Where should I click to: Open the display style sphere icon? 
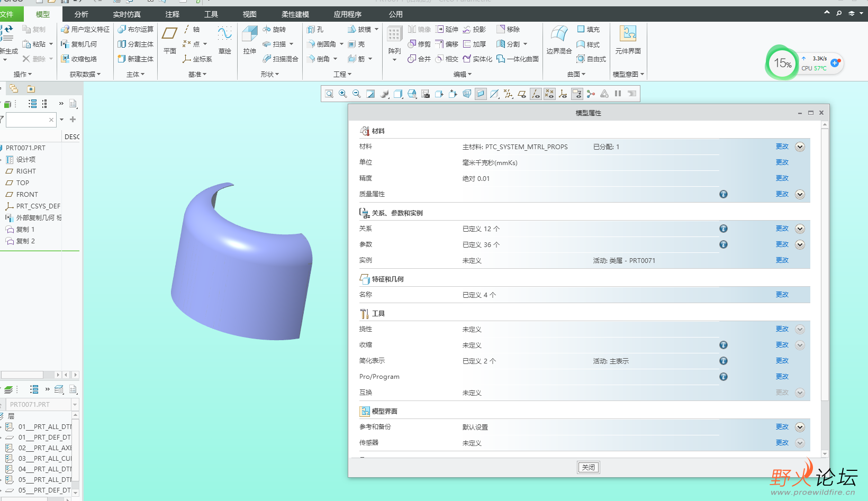click(x=384, y=94)
